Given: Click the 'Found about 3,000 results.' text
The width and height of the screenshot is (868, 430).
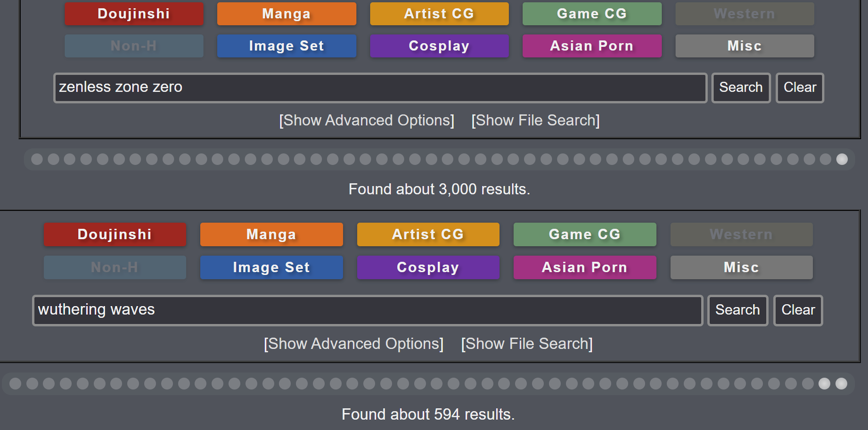Looking at the screenshot, I should (440, 189).
